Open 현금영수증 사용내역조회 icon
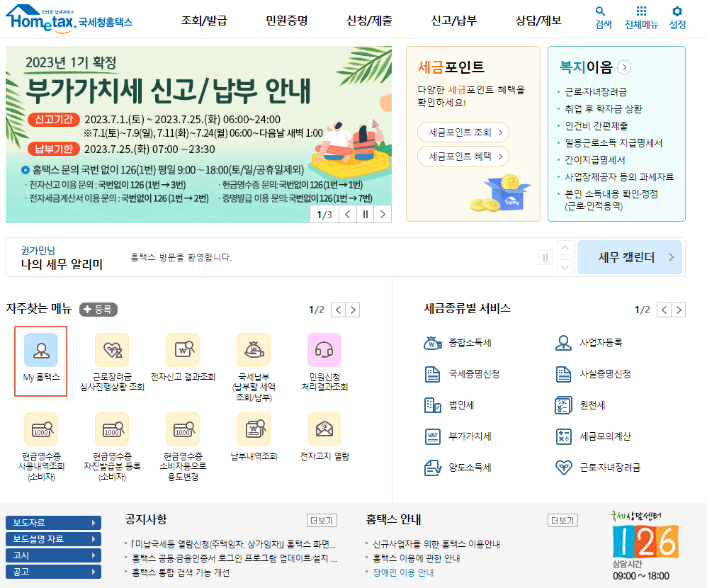This screenshot has height=588, width=707. click(41, 429)
